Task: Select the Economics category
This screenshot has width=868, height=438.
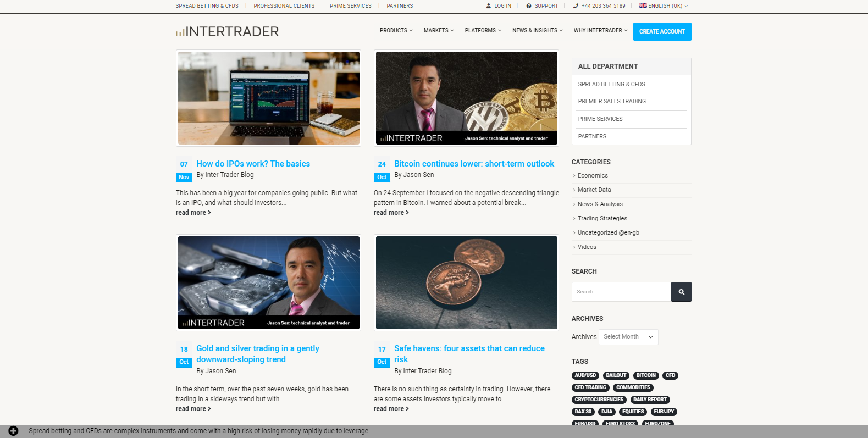Action: tap(593, 176)
